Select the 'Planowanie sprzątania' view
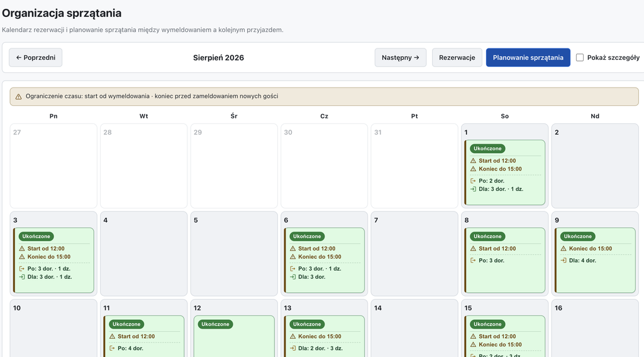The width and height of the screenshot is (644, 357). [x=528, y=57]
